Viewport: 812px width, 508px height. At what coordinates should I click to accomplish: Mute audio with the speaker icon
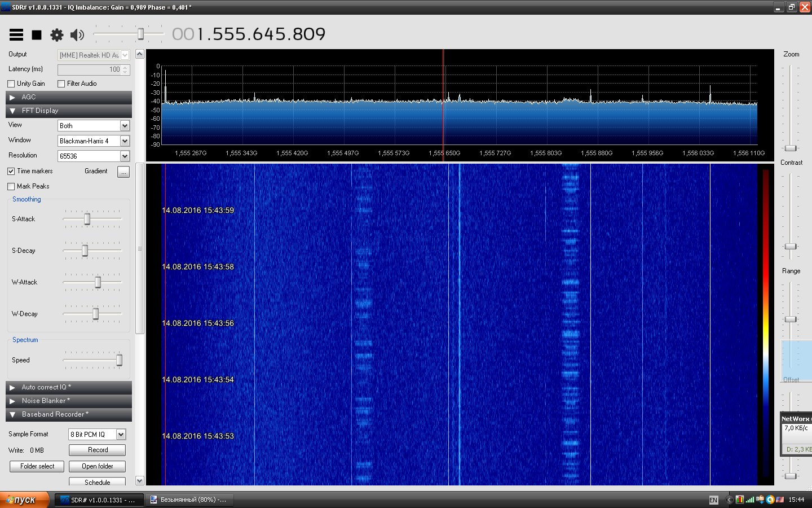tap(77, 35)
